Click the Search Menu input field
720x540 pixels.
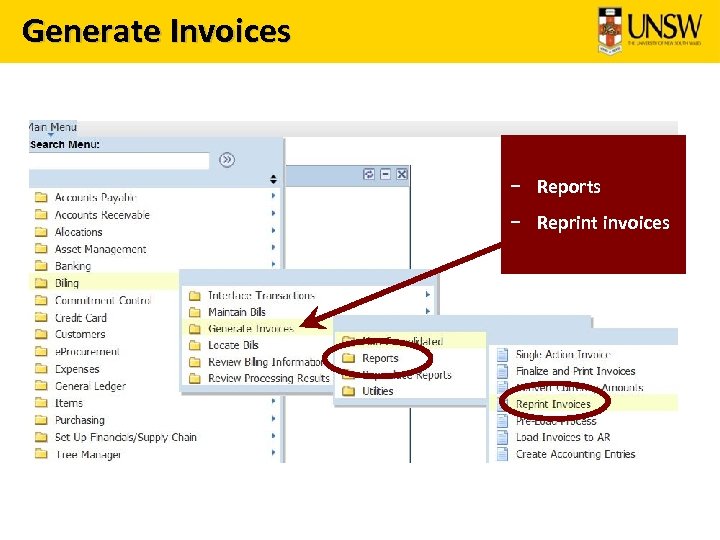(119, 161)
